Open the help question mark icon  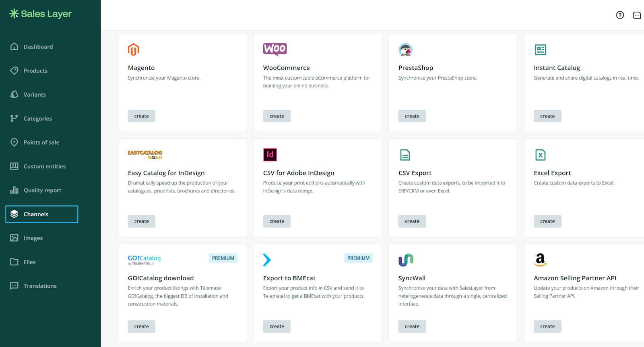click(620, 15)
